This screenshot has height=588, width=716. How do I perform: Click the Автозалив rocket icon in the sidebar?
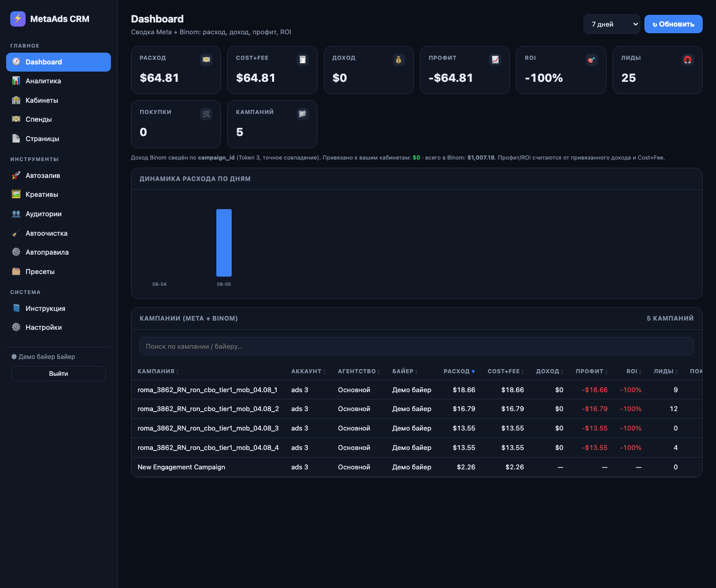point(16,175)
